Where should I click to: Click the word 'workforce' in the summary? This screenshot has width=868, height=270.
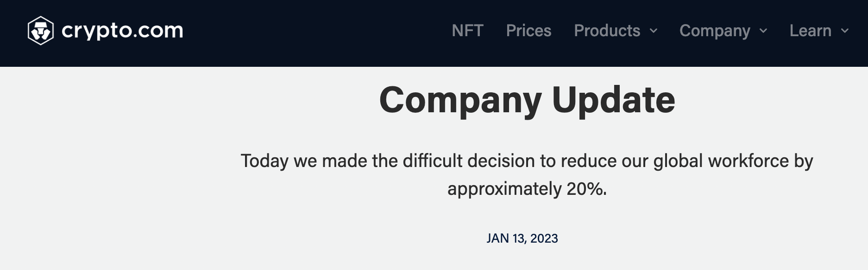748,161
